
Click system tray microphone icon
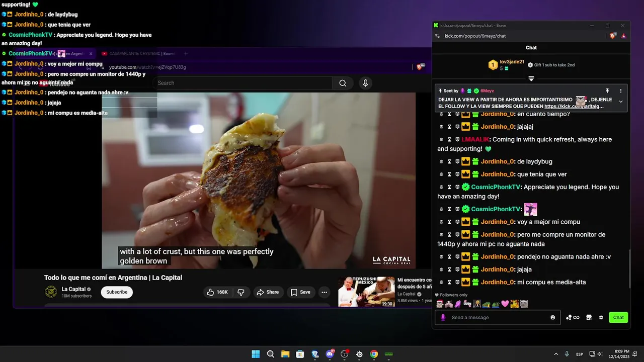(567, 354)
